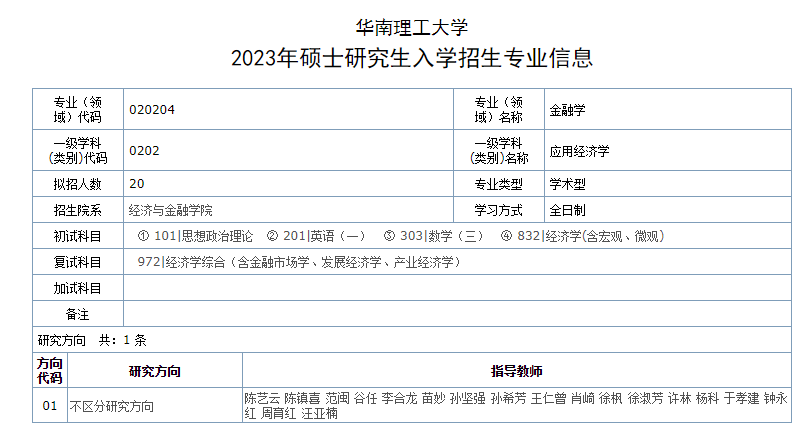Screen dimensions: 810x440
Task: Click the 拟招人数 label
Action: coord(78,184)
